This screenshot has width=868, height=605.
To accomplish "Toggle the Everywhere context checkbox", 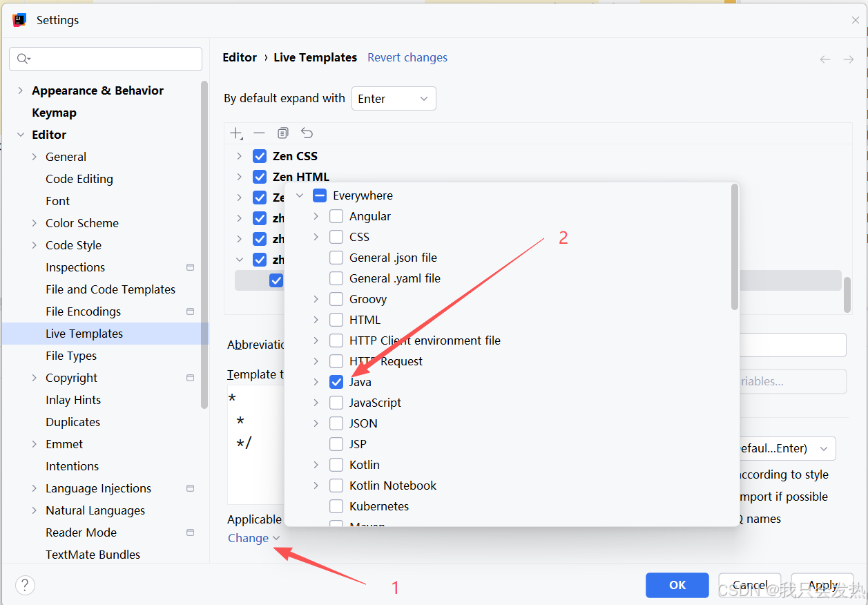I will click(320, 195).
